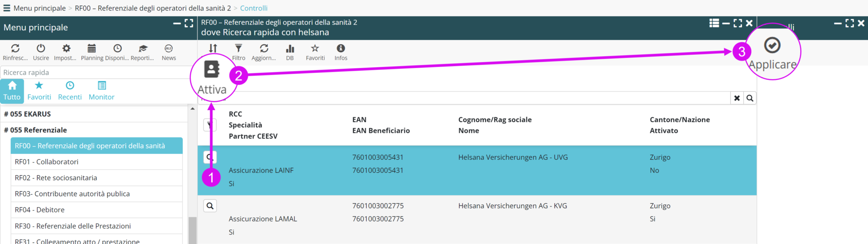The image size is (868, 244).
Task: Open the News icon
Action: 169,49
